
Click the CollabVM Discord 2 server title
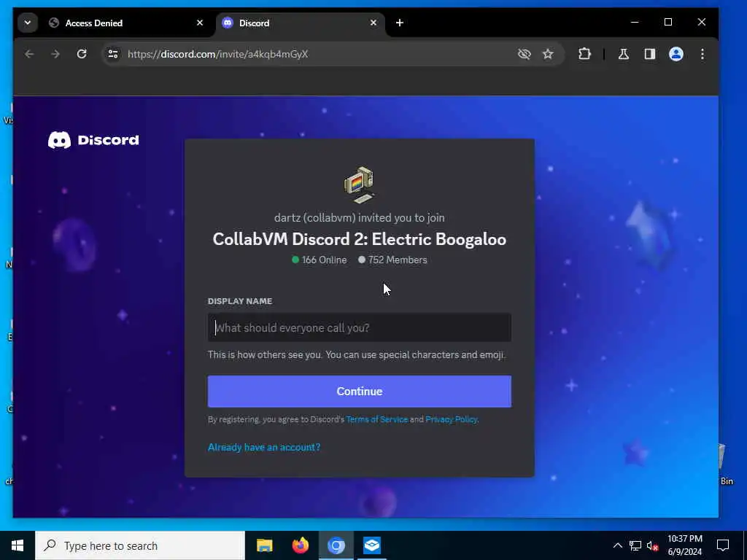[359, 239]
